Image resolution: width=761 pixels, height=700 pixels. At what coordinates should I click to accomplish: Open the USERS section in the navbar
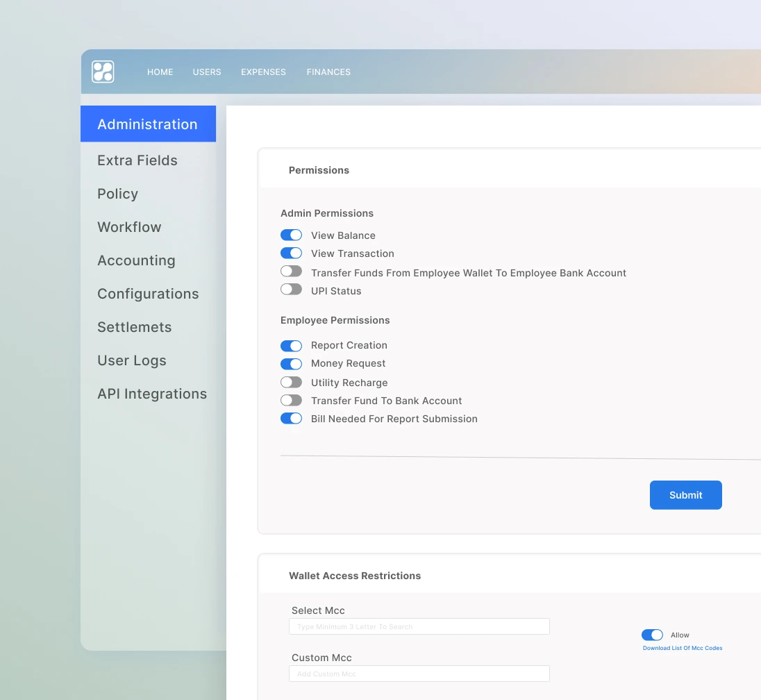pyautogui.click(x=206, y=72)
